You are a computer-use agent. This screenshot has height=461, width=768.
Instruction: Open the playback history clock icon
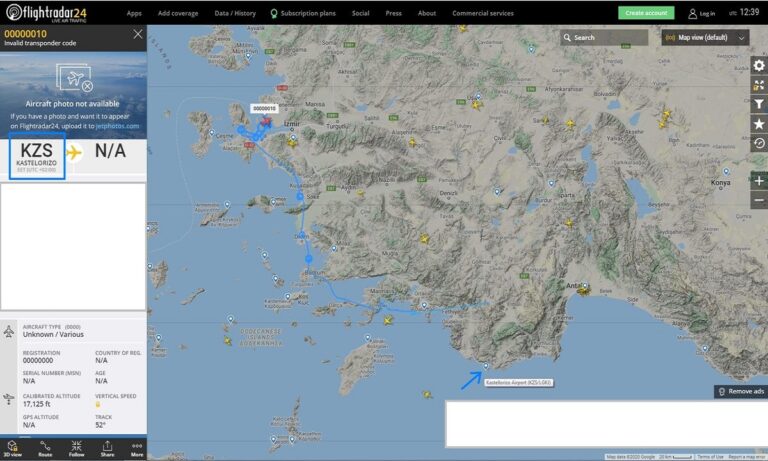tap(758, 143)
